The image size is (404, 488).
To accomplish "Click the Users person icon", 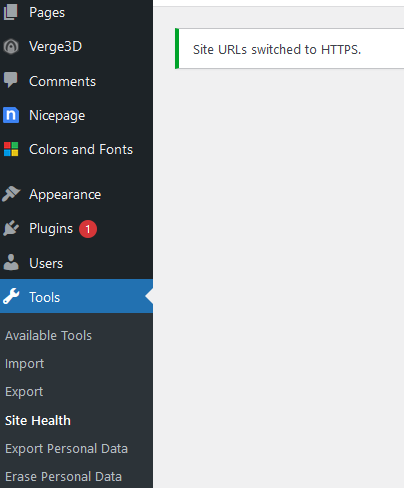I will click(x=11, y=263).
